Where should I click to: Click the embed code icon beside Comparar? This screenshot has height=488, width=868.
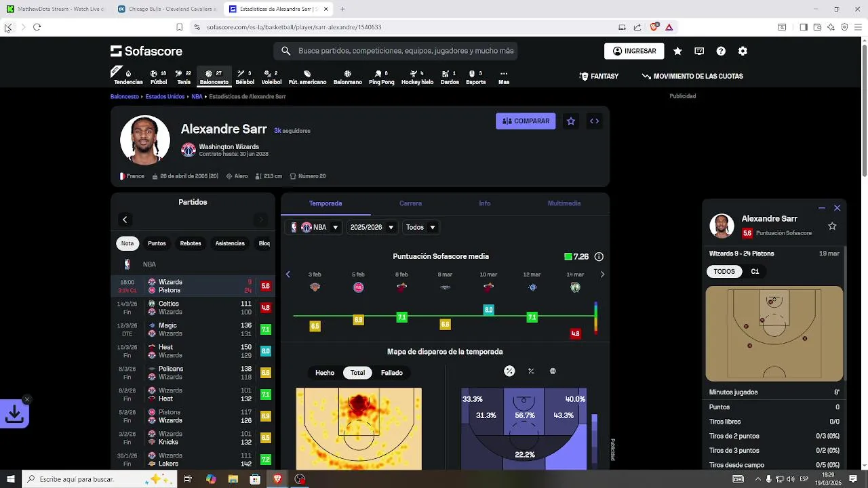594,121
